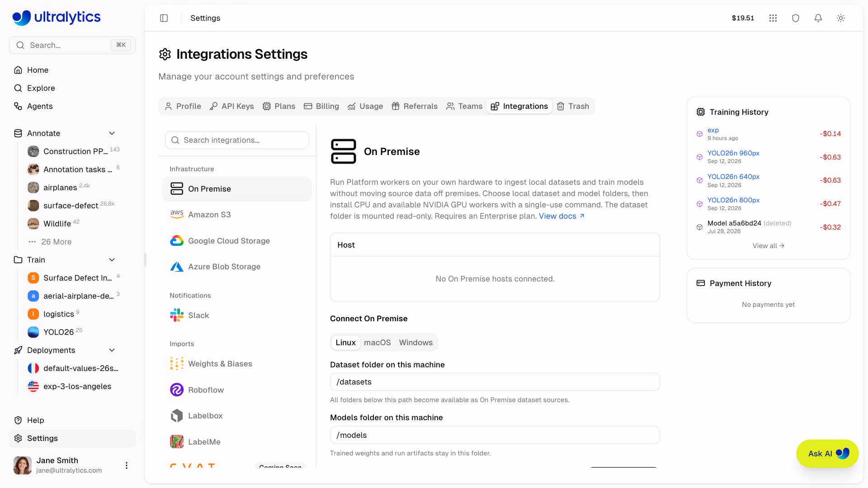Open the Trash tab

pos(573,106)
